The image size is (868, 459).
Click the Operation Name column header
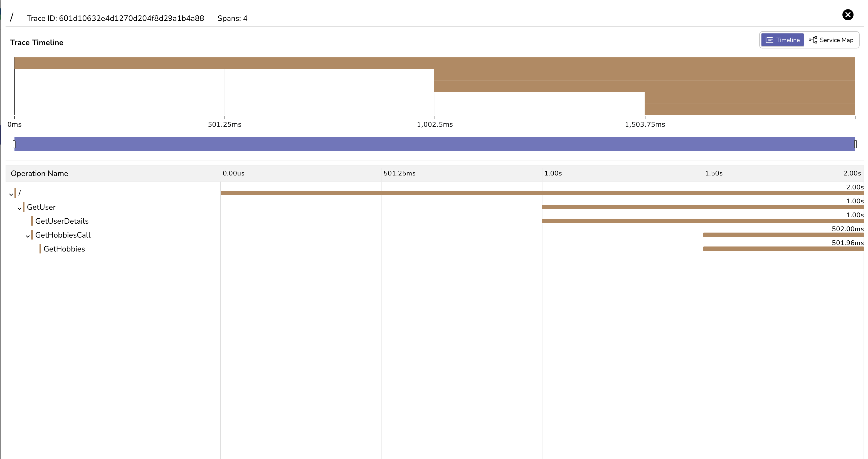coord(40,173)
